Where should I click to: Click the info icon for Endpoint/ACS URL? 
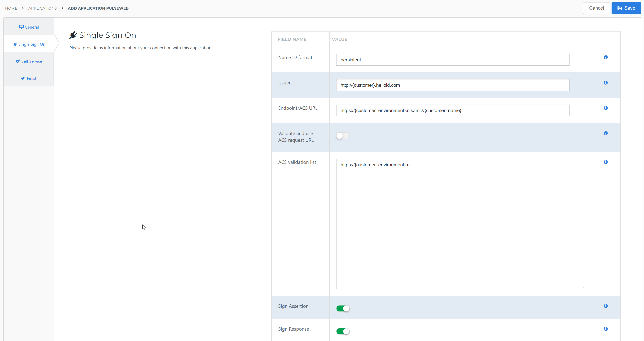[605, 108]
